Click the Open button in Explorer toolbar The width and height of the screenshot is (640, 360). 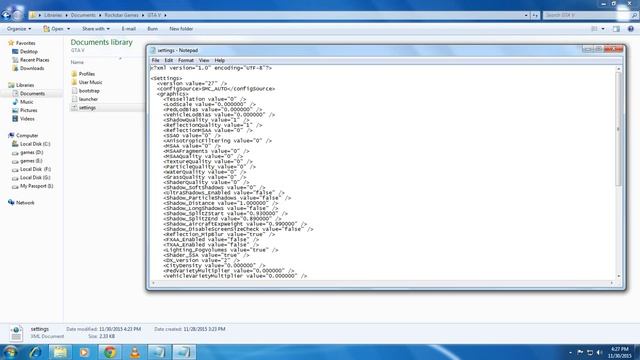pyautogui.click(x=53, y=29)
